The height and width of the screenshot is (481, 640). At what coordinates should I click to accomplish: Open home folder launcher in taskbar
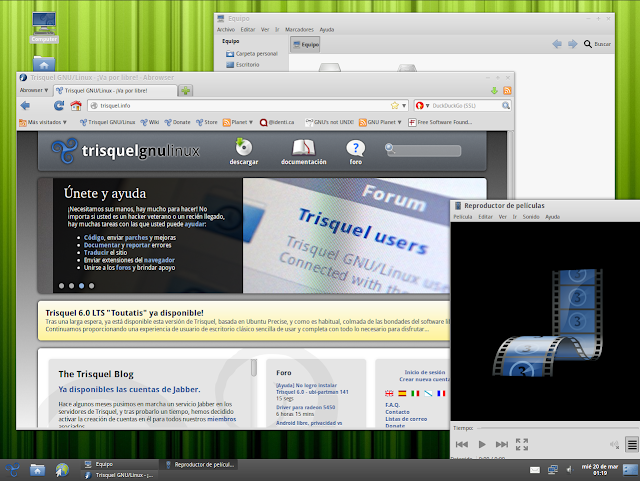38,470
